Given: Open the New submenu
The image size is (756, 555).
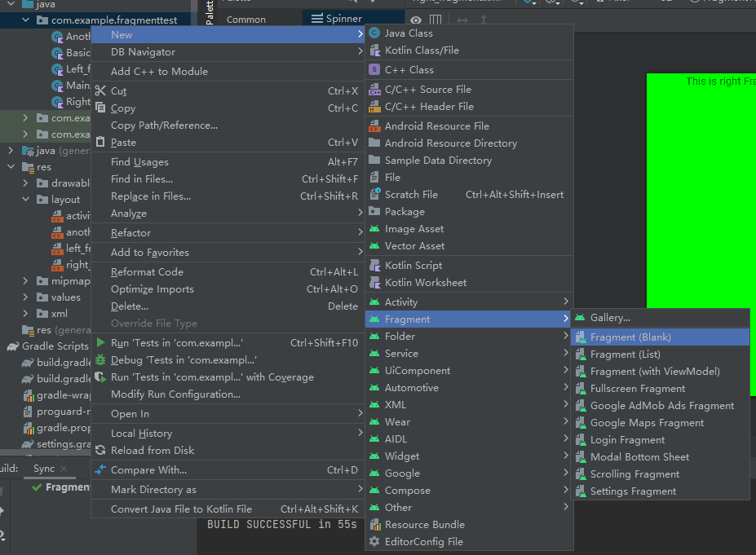Looking at the screenshot, I should coord(228,35).
